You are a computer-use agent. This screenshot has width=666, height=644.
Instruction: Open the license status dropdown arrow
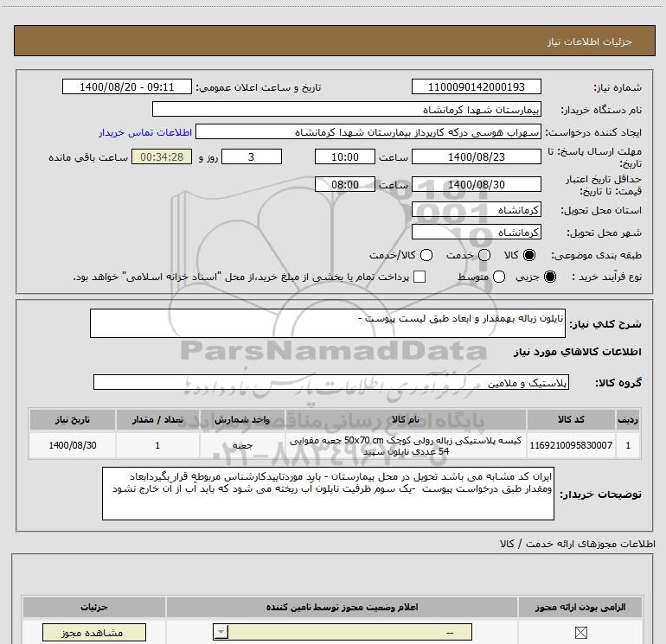(221, 632)
